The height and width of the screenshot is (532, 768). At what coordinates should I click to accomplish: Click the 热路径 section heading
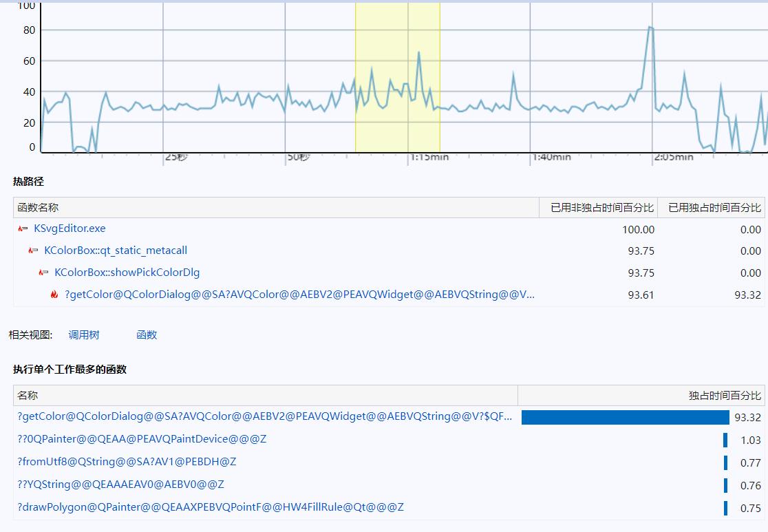tap(28, 182)
